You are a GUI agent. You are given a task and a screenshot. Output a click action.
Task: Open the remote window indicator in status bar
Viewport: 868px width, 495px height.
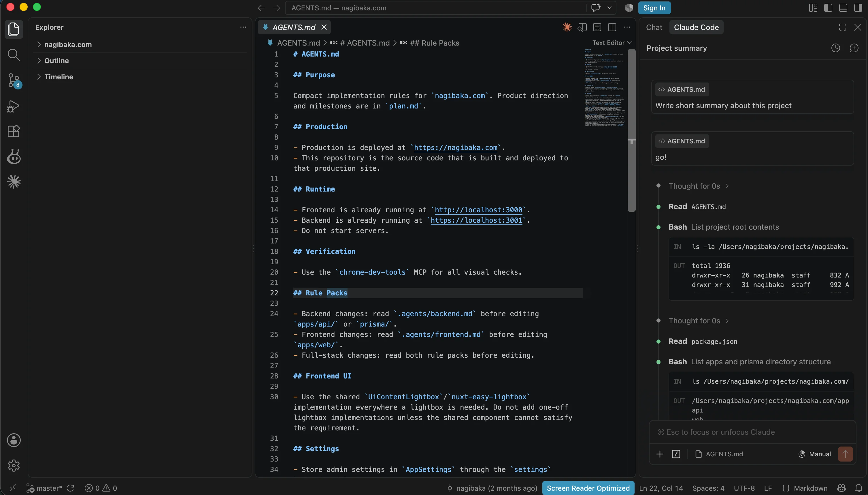13,488
